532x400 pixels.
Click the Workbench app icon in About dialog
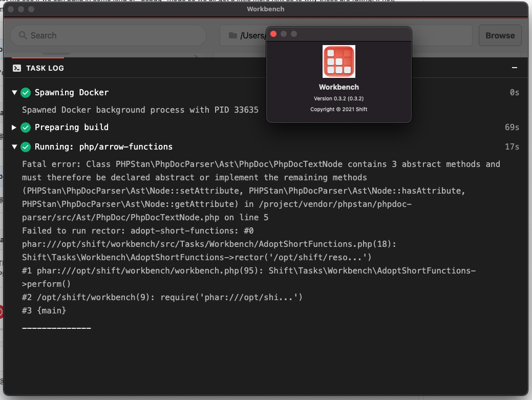pyautogui.click(x=338, y=61)
